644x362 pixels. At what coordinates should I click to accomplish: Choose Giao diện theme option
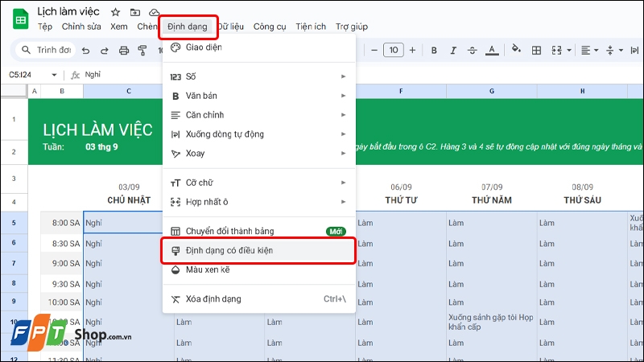tap(258, 47)
